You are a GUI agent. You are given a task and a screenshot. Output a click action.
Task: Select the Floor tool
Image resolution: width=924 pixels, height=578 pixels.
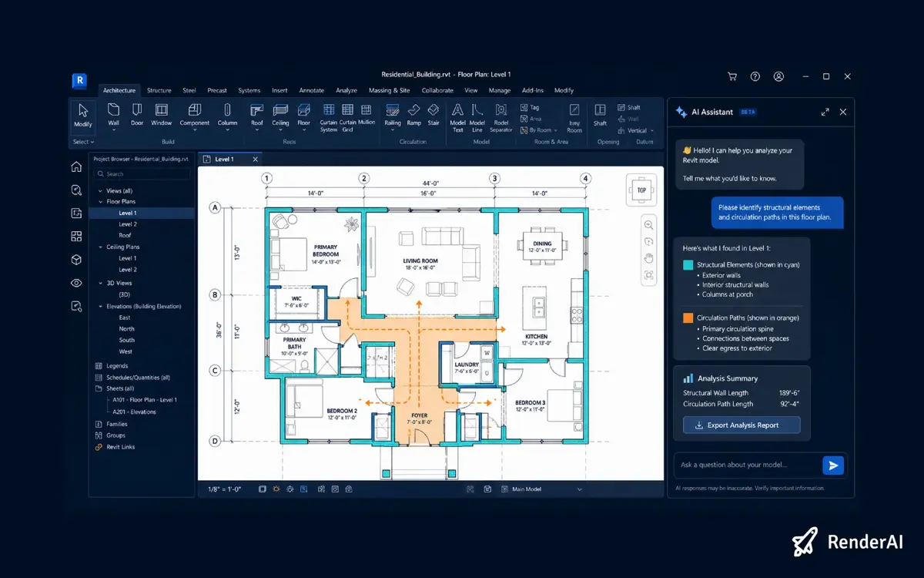(303, 115)
